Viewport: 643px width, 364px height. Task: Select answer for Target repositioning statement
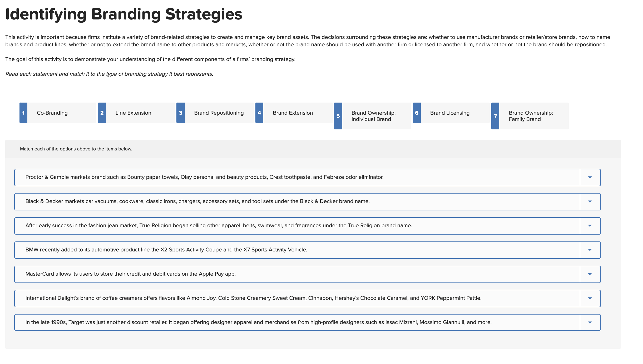(x=590, y=322)
